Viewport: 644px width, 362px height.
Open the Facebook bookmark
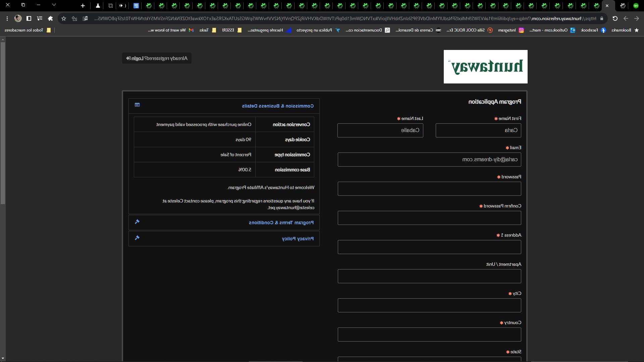pos(593,30)
